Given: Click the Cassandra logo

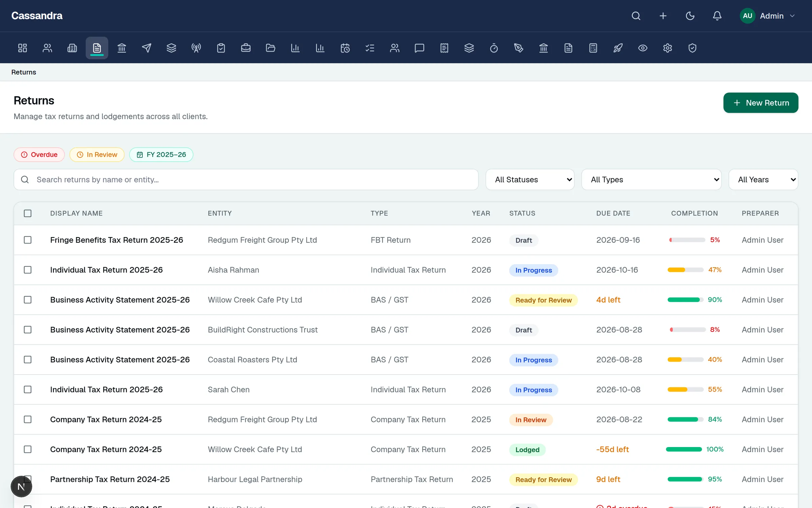Looking at the screenshot, I should 37,16.
